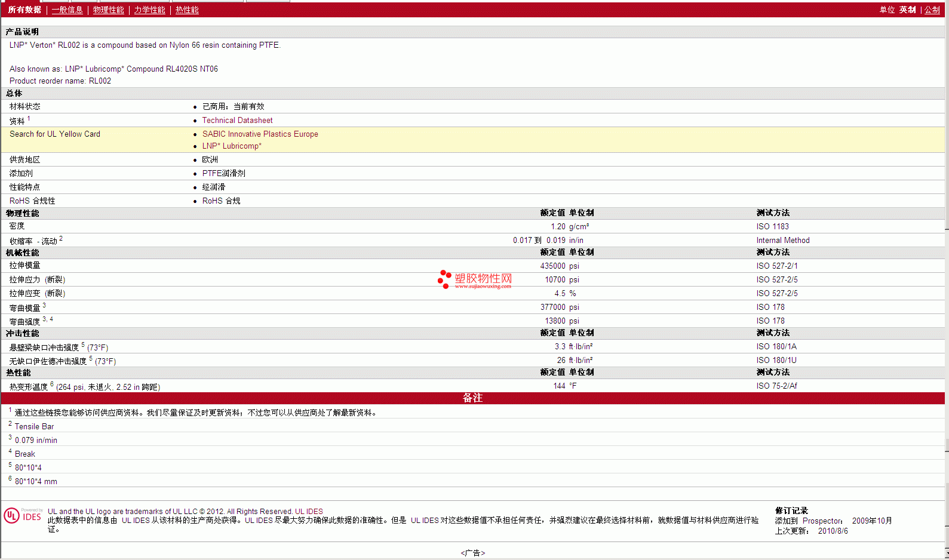Click the 欧洲 value
This screenshot has width=949, height=560.
pos(210,160)
